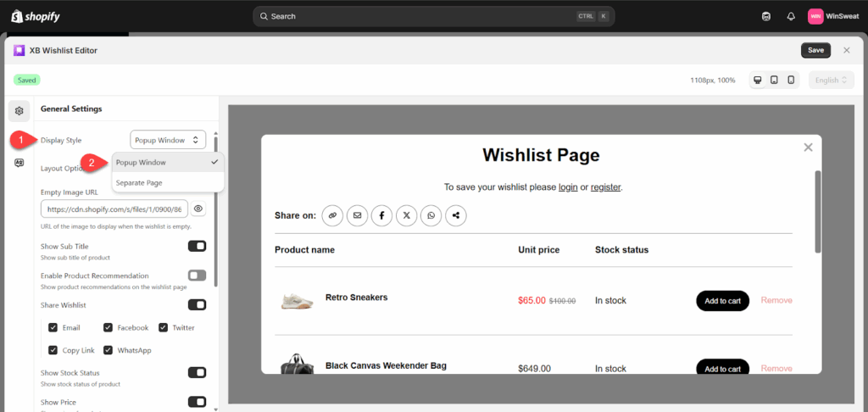Open the Display Style dropdown
The height and width of the screenshot is (412, 868).
tap(168, 140)
